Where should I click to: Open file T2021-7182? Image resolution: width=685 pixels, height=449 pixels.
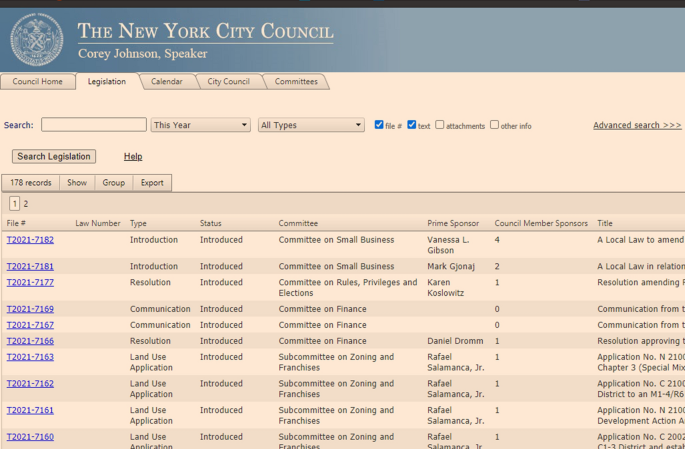pyautogui.click(x=30, y=240)
